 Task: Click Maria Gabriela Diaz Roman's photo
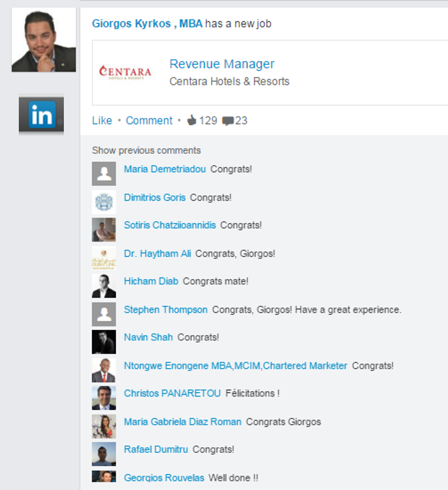(104, 426)
